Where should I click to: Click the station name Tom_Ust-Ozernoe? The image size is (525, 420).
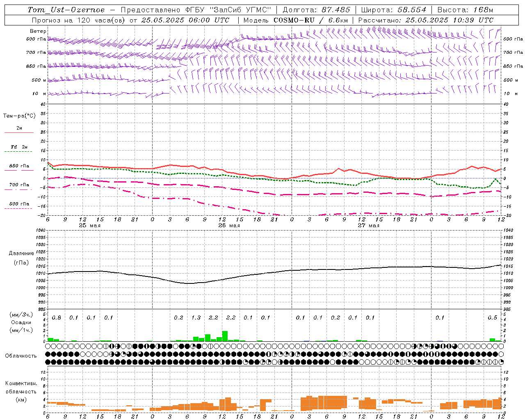click(x=66, y=10)
